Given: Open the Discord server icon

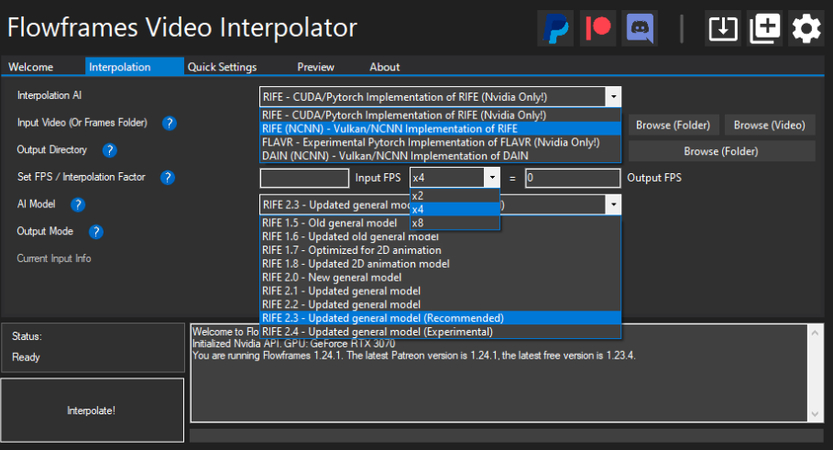Looking at the screenshot, I should click(640, 28).
